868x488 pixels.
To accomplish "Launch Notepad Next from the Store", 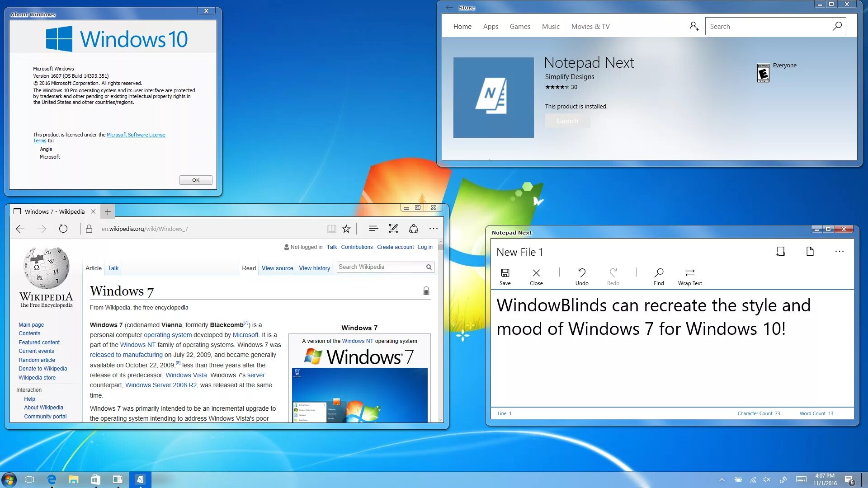I will pos(567,121).
